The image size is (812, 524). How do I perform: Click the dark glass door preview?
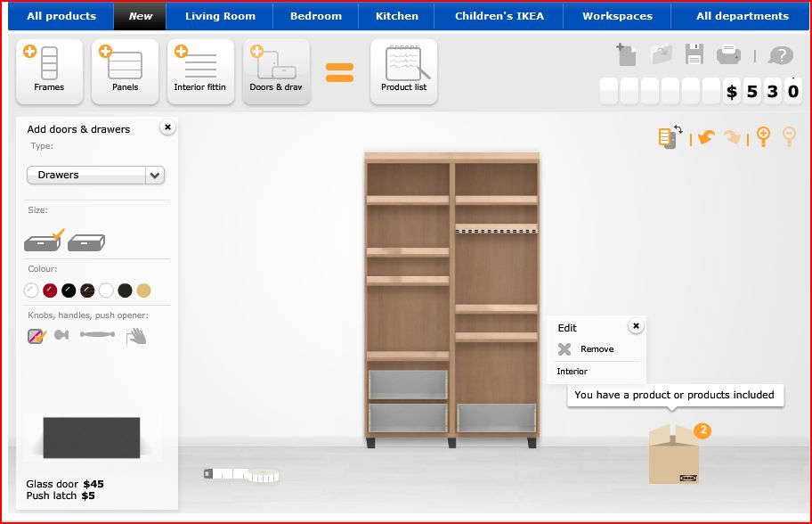tap(92, 438)
